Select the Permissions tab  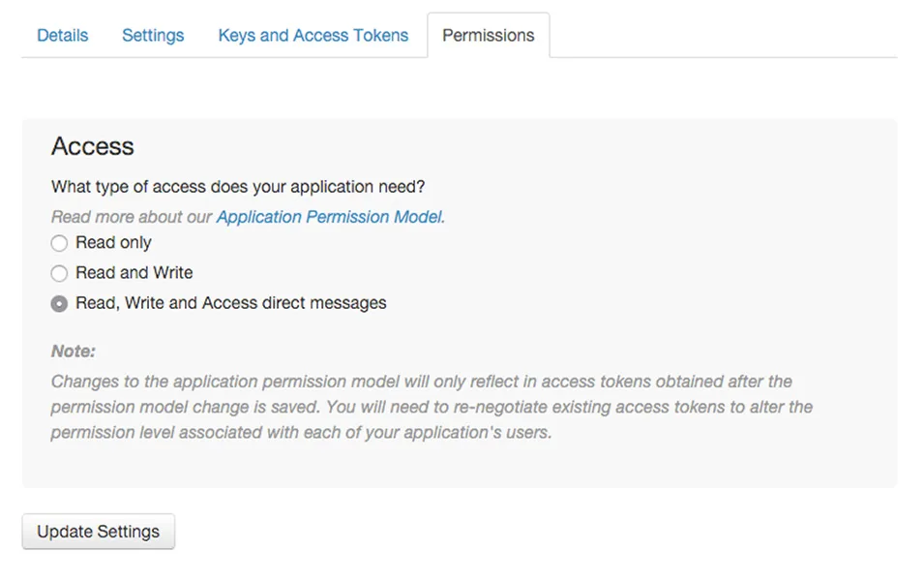(488, 35)
